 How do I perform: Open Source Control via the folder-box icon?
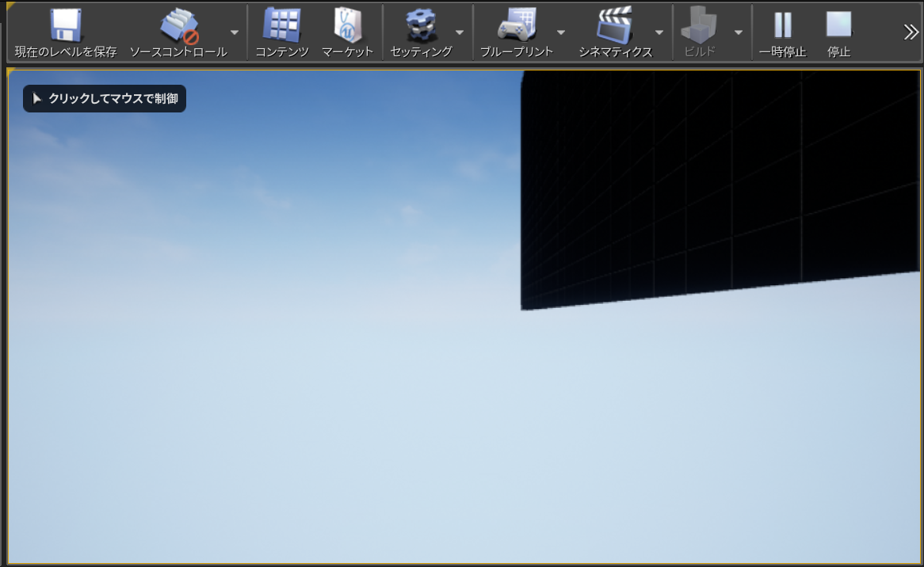(x=178, y=25)
